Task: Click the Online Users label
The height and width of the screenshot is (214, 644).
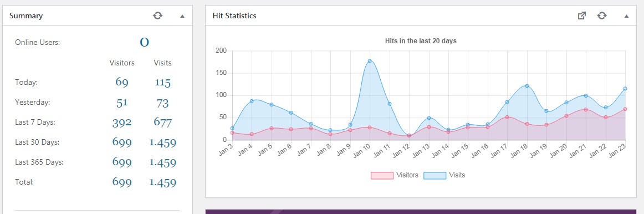Action: point(37,43)
